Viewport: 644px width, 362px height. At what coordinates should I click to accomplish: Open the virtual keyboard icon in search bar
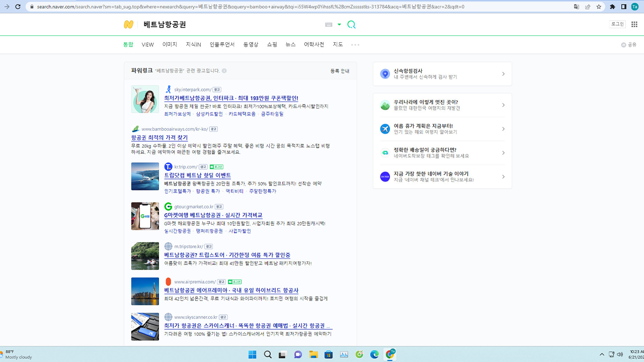click(x=329, y=25)
